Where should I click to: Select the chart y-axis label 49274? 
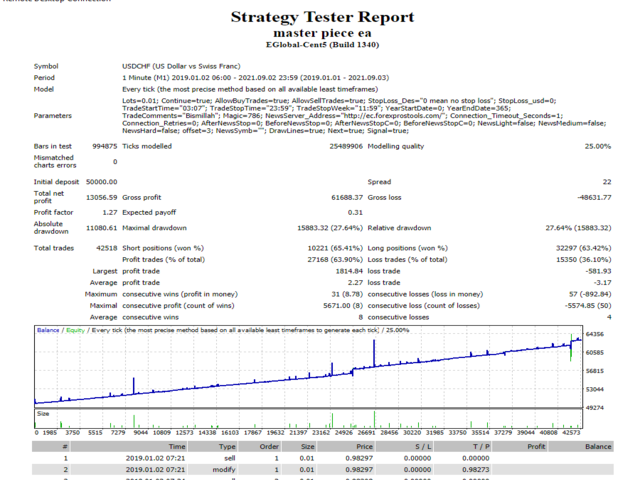595,407
